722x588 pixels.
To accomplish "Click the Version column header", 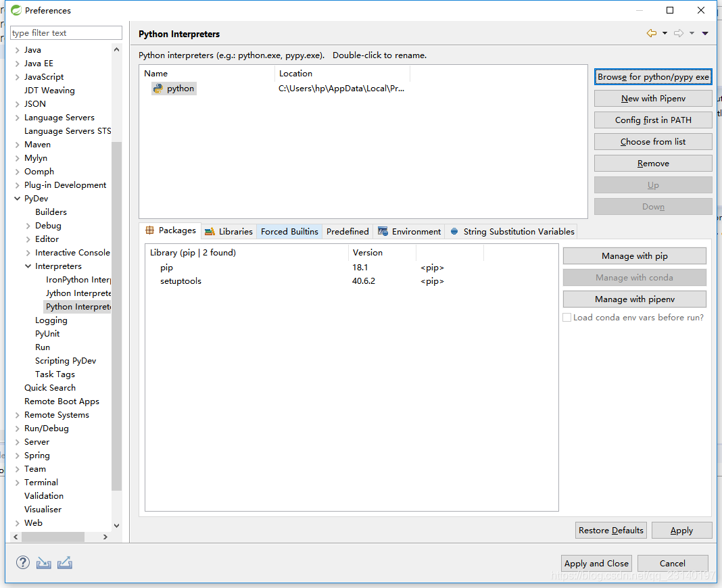I will tap(382, 253).
